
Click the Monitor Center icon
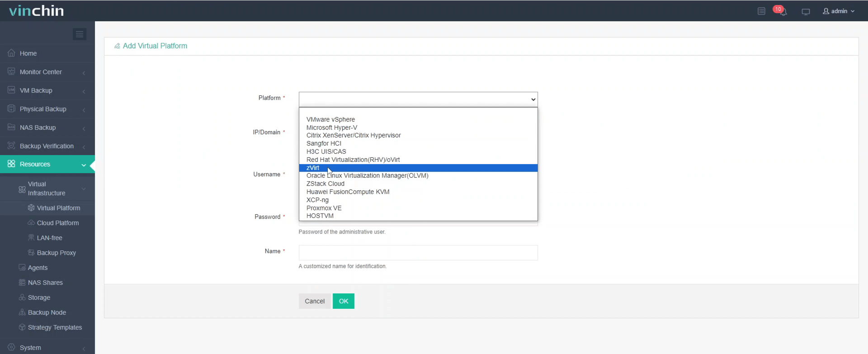[11, 71]
